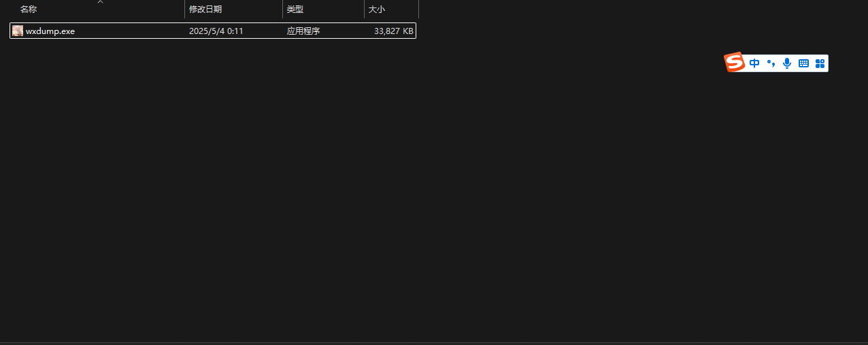Click the divider between 类型 and 大小 headers
The width and height of the screenshot is (868, 345).
tap(364, 9)
